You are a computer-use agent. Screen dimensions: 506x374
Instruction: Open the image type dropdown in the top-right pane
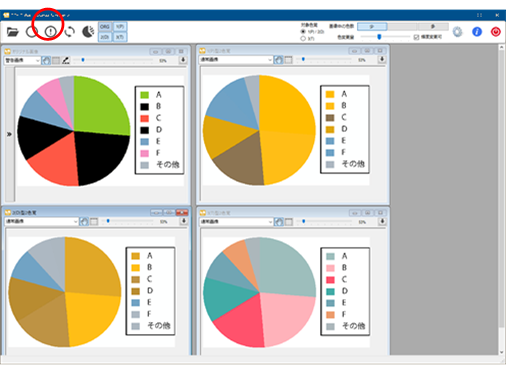click(236, 60)
